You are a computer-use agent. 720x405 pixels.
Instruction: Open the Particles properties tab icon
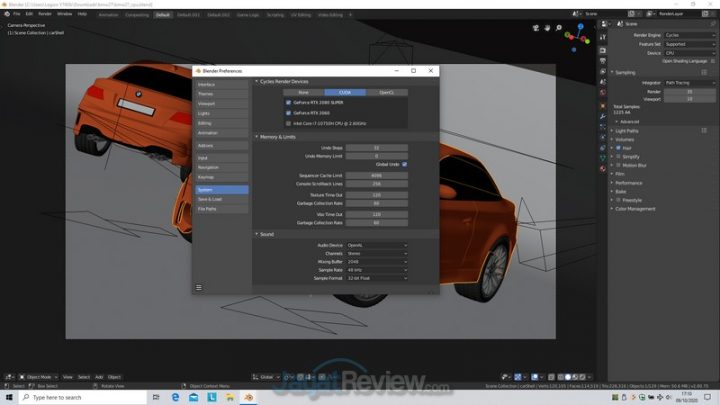[603, 127]
